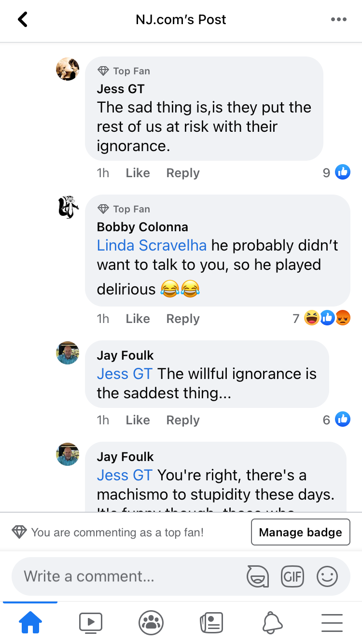Open the emoji picker smiley

[x=327, y=576]
